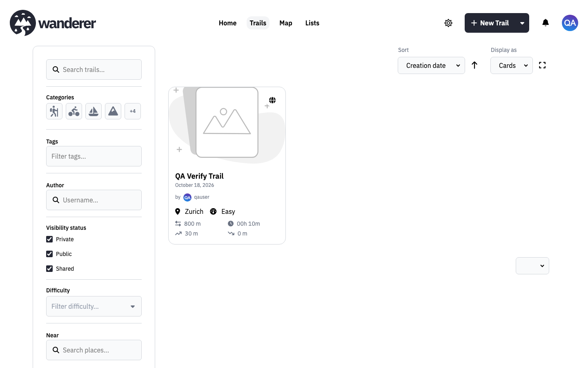Screen dimensions: 588x368
Task: Click the 800 m distance value
Action: click(192, 224)
